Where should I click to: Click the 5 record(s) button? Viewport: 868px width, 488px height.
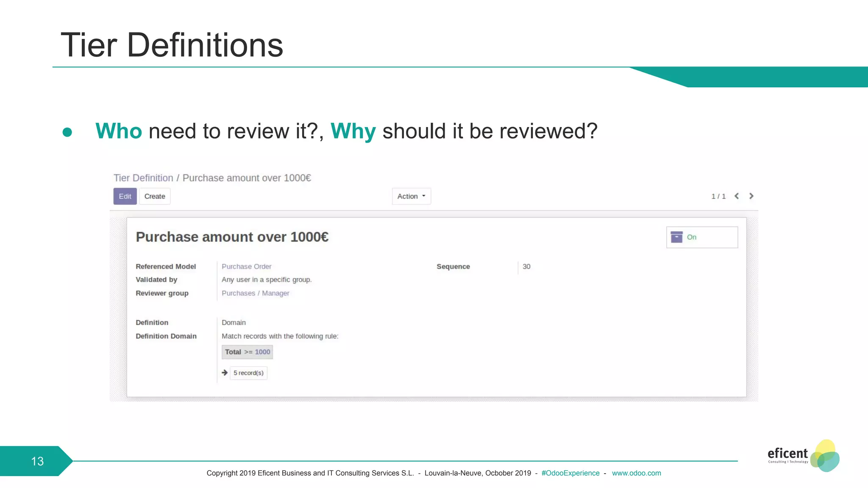tap(248, 373)
